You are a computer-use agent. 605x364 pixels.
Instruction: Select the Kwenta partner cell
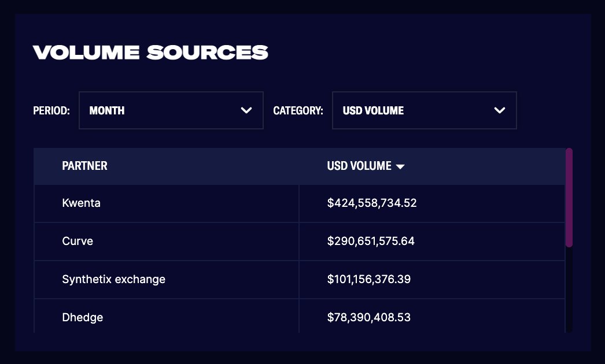pos(167,203)
